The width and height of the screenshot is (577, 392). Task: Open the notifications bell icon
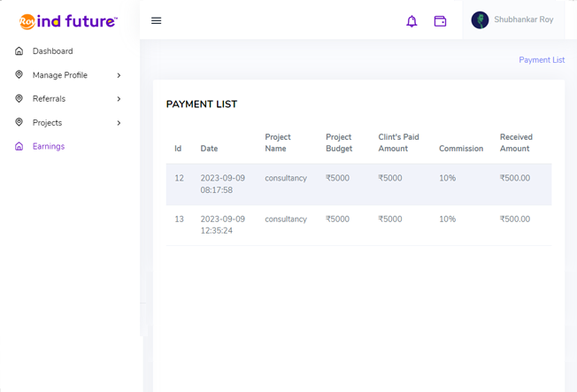click(x=412, y=20)
